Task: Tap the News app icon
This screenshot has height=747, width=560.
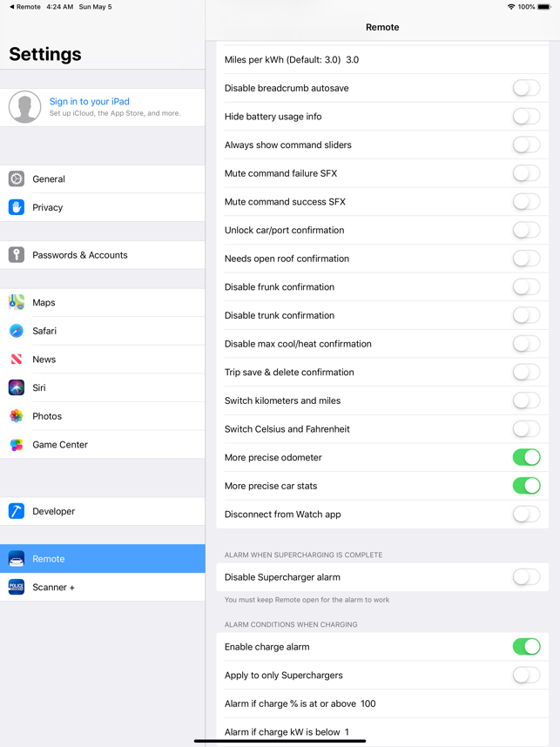Action: point(17,360)
